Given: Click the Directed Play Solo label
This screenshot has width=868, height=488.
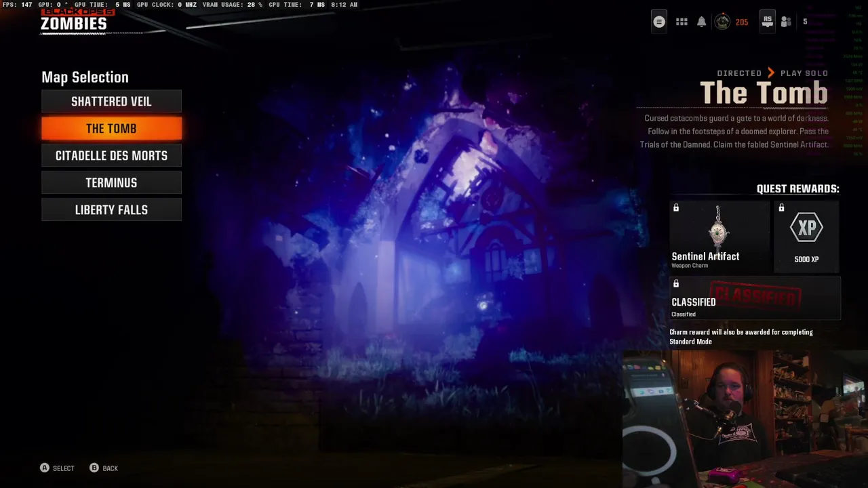Looking at the screenshot, I should pos(772,73).
